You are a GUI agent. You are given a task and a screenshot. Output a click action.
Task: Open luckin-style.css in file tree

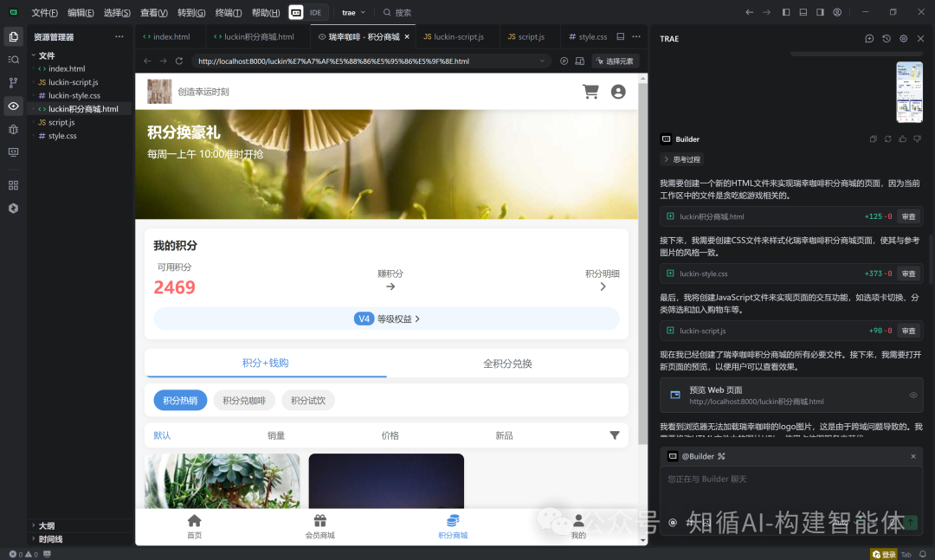[74, 95]
